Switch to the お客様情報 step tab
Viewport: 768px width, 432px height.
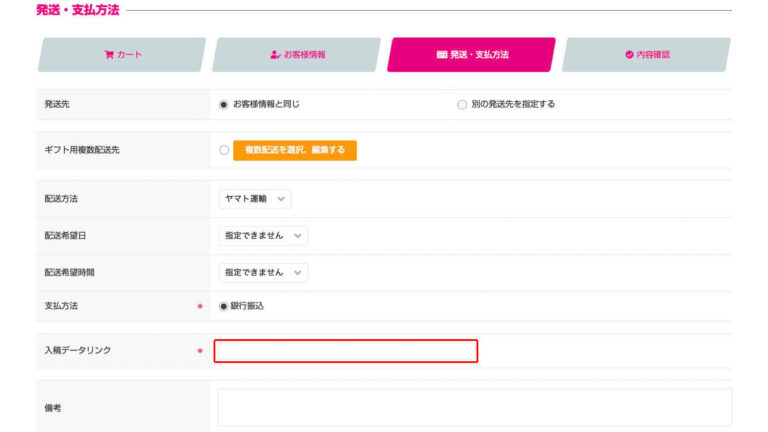296,55
